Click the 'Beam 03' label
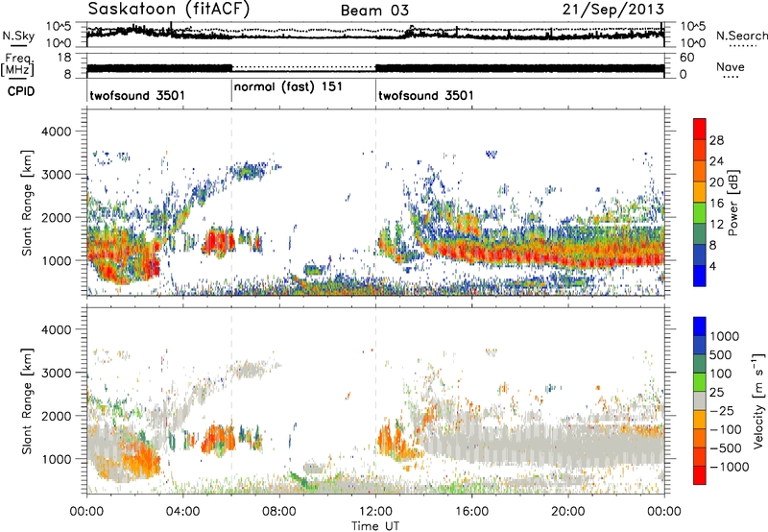Image resolution: width=768 pixels, height=532 pixels. 374,11
